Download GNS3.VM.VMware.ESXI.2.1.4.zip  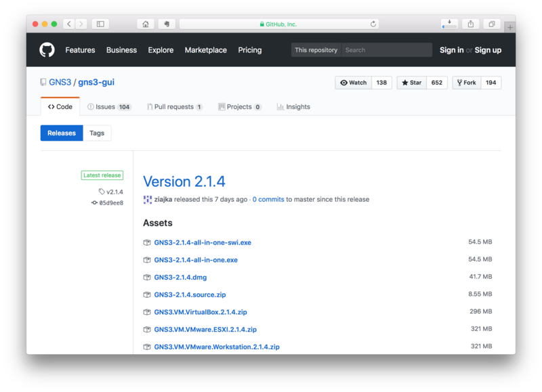point(205,330)
